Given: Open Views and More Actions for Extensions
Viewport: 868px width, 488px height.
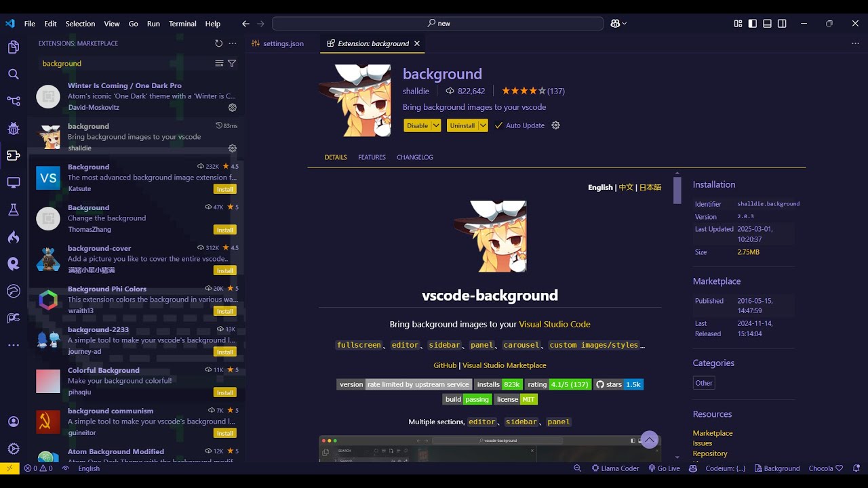Looking at the screenshot, I should tap(233, 43).
